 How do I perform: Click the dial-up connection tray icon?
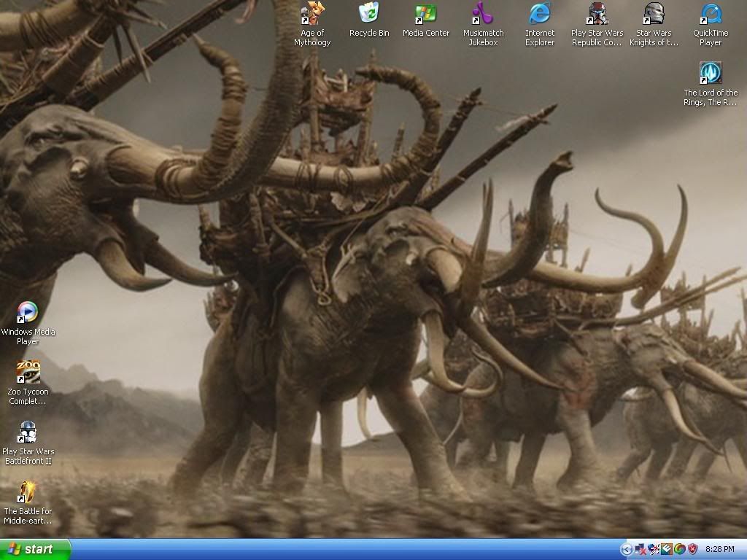[654, 550]
